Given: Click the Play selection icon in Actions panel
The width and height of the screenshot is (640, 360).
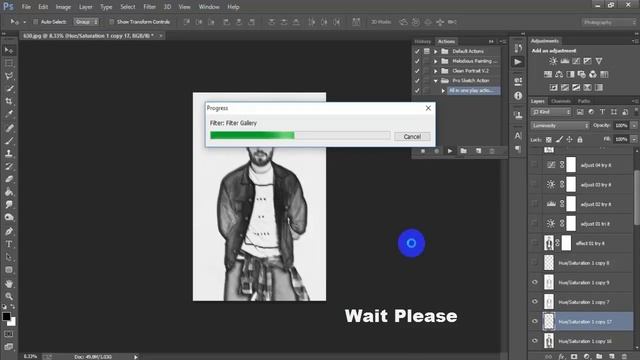Looking at the screenshot, I should (x=450, y=151).
